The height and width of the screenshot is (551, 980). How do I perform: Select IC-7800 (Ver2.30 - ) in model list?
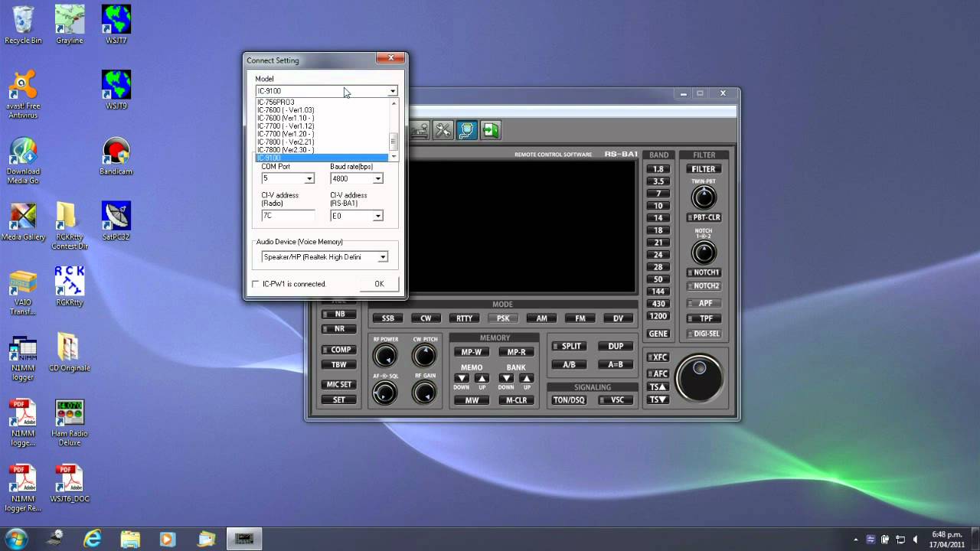(x=322, y=150)
